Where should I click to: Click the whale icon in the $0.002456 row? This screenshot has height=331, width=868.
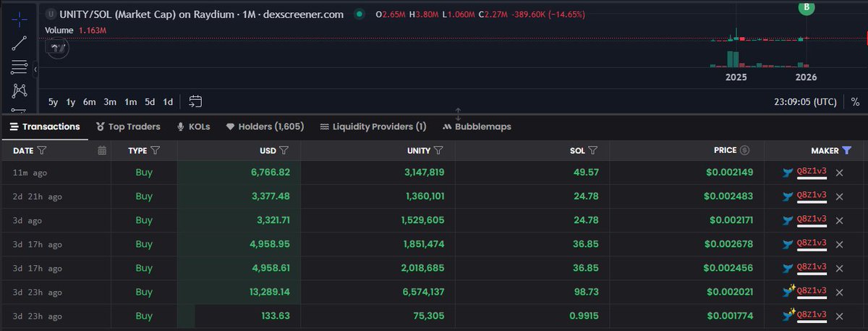788,268
